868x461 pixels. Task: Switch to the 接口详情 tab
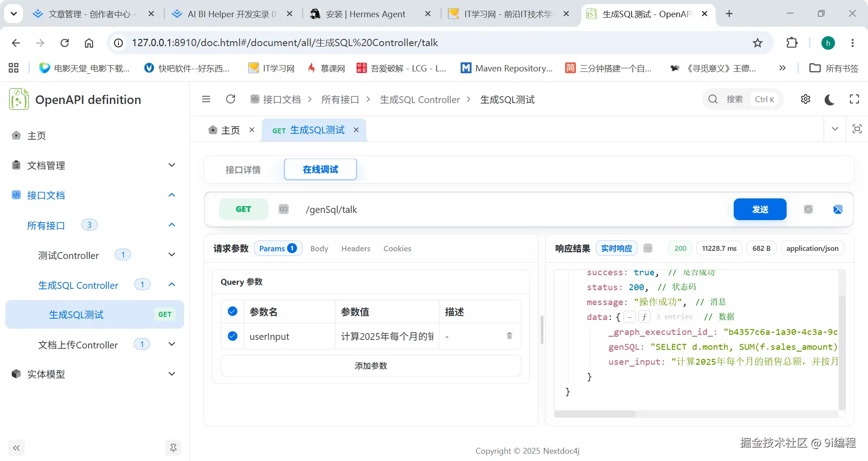pyautogui.click(x=243, y=169)
